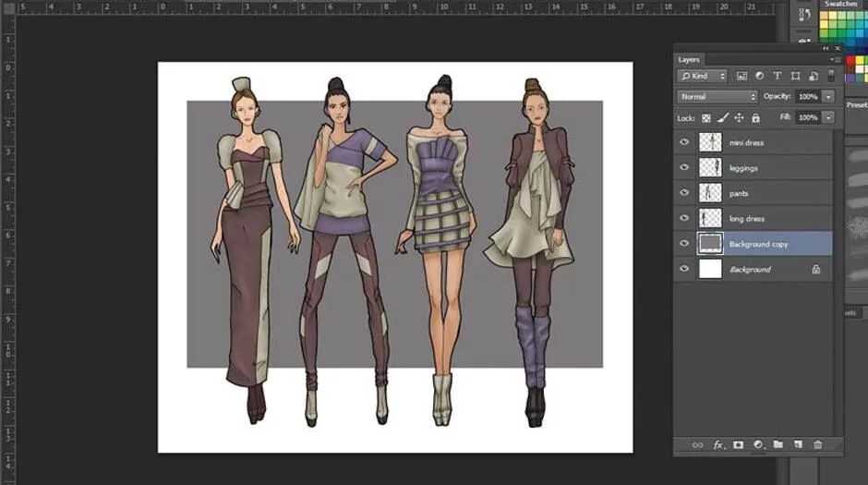Click the mini dress layer thumbnail
Viewport: 868px width, 485px height.
click(710, 142)
